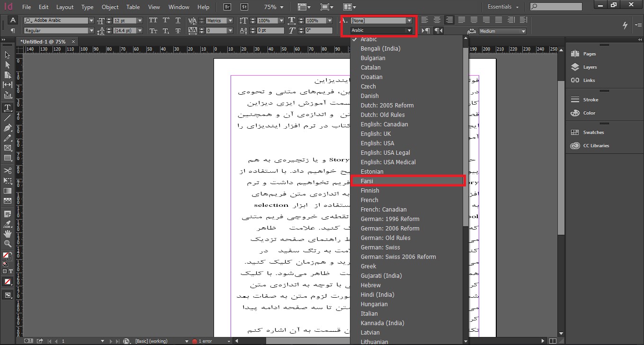The width and height of the screenshot is (644, 345).
Task: Click the align left paragraph button
Action: tap(425, 20)
